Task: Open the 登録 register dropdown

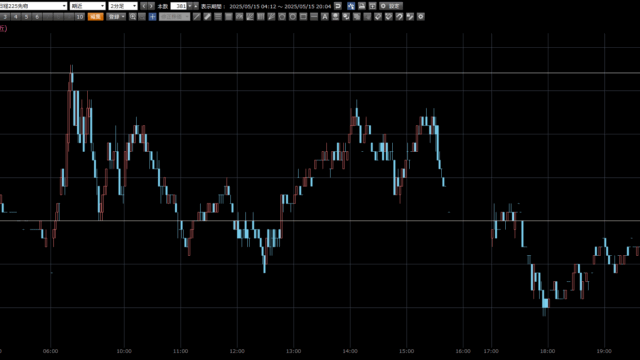Action: point(116,17)
